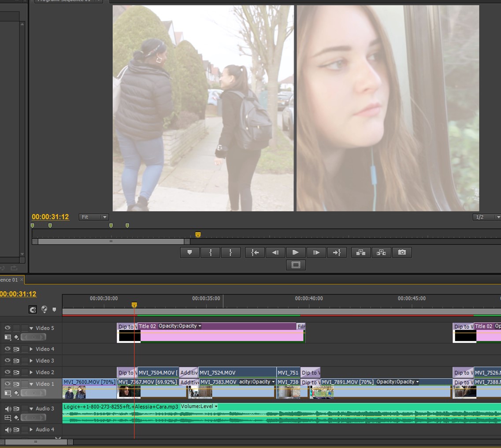
Task: Open the Fit zoom level dropdown
Action: 93,217
